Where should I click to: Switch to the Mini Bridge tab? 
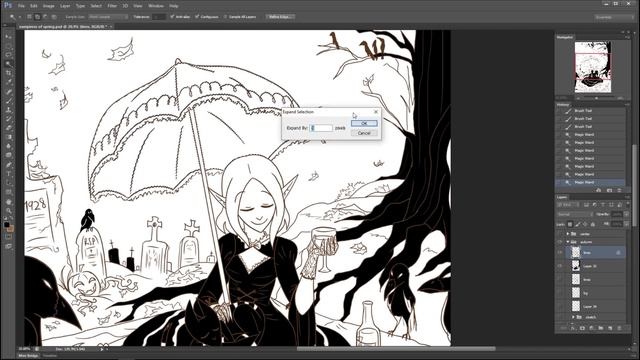28,356
